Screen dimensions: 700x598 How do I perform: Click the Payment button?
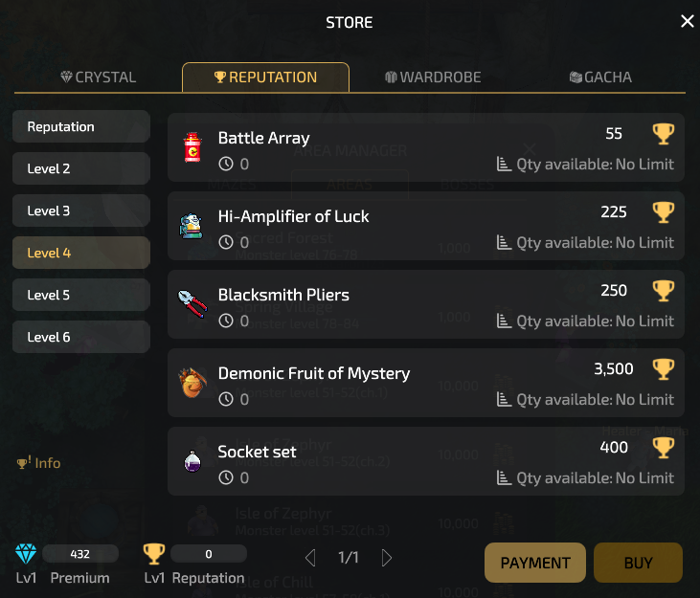(x=535, y=563)
